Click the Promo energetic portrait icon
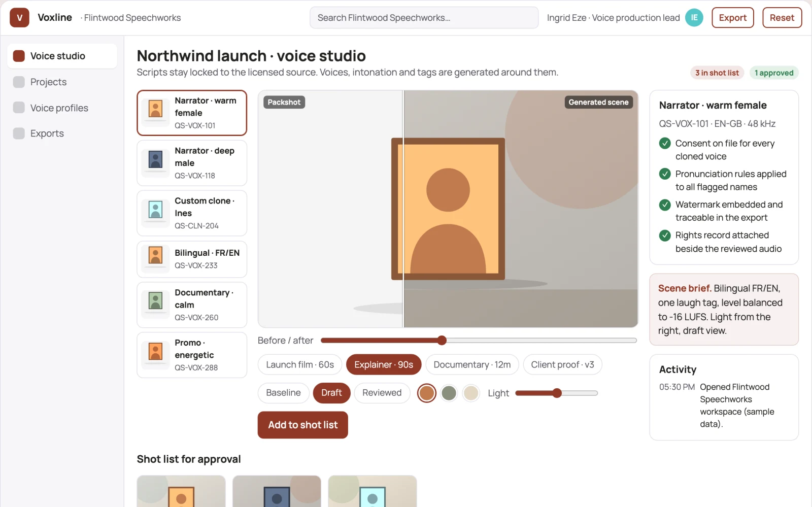812x507 pixels. pos(155,351)
